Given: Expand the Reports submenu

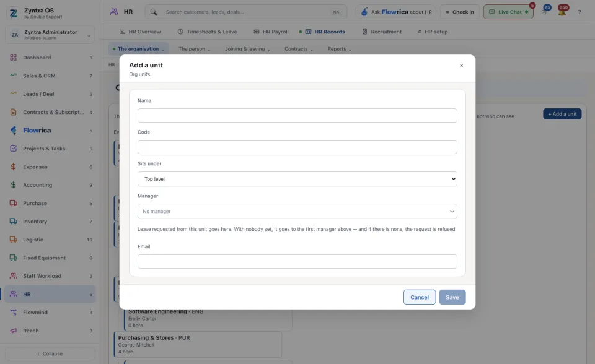Looking at the screenshot, I should (339, 49).
